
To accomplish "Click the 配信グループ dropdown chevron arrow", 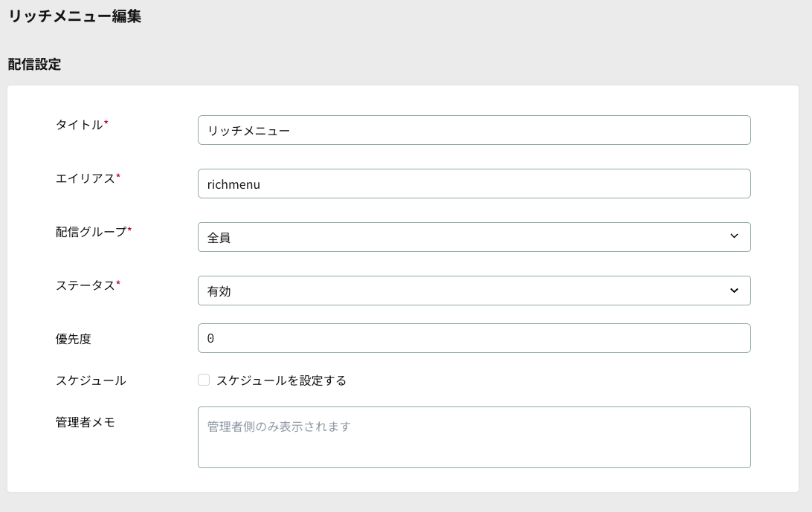I will (734, 236).
